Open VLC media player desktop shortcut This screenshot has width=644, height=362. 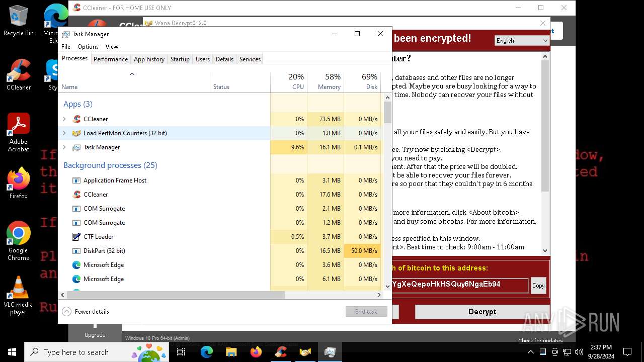18,295
